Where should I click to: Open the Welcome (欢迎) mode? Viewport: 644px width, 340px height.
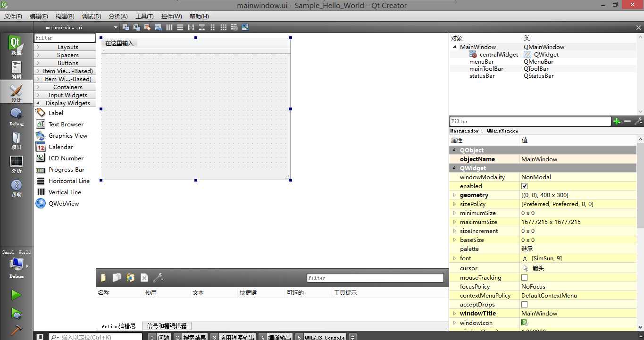point(17,46)
